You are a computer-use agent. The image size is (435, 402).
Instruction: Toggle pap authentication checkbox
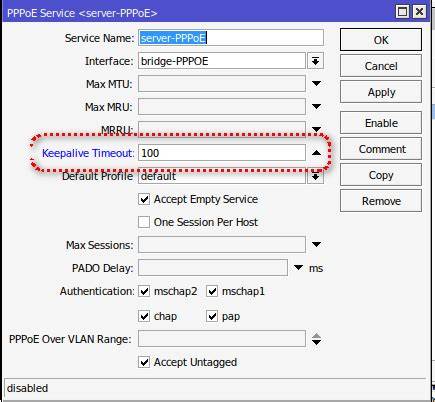point(212,316)
